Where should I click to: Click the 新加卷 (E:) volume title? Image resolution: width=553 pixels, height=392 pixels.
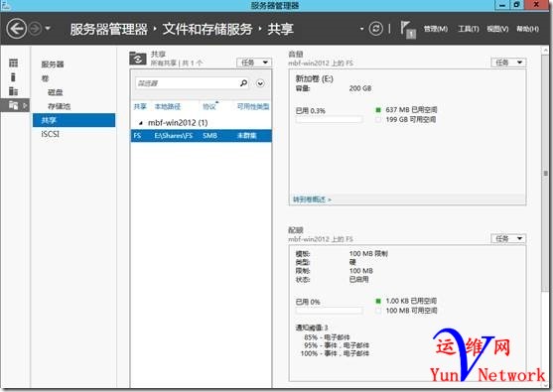315,78
